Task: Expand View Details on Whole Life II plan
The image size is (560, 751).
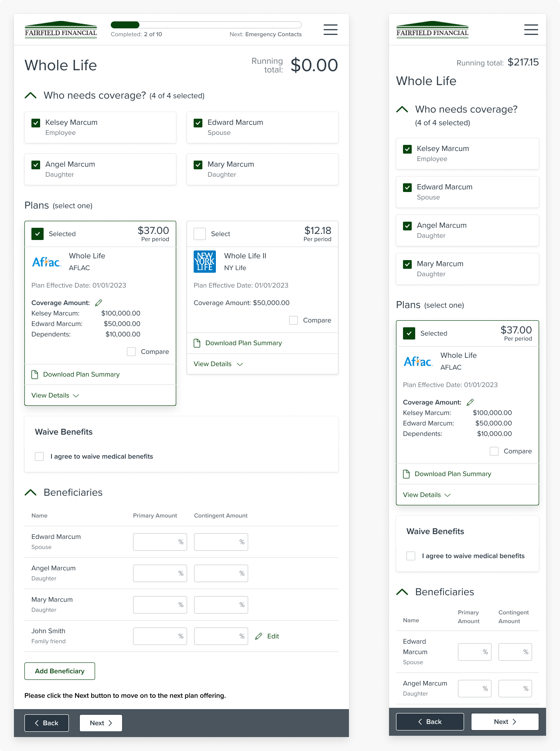Action: pyautogui.click(x=218, y=364)
